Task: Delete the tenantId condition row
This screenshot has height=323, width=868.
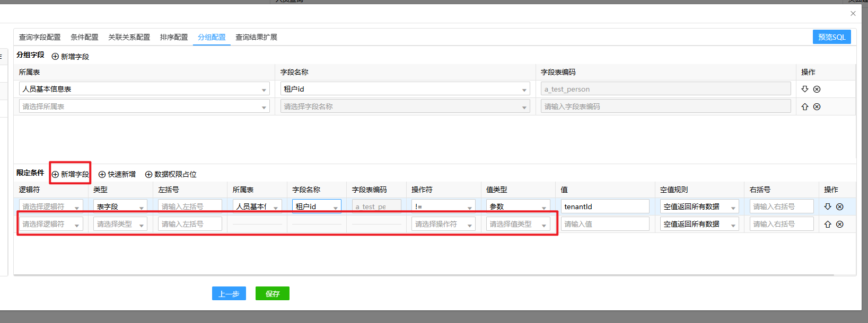Action: pyautogui.click(x=839, y=207)
